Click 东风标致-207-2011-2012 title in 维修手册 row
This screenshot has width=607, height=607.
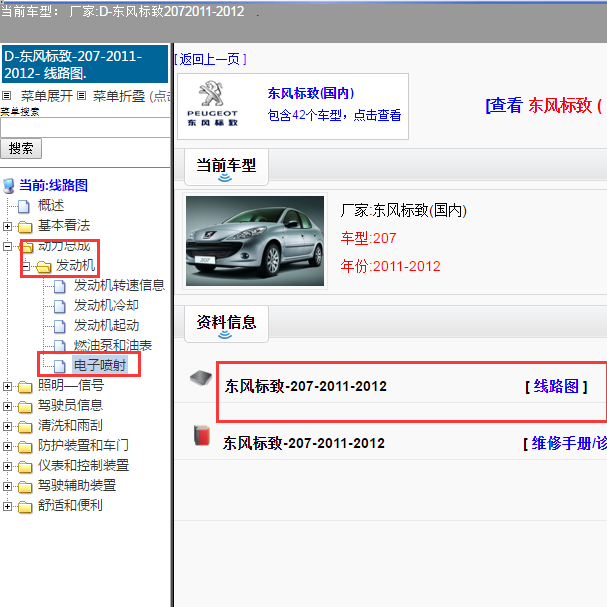[x=304, y=443]
